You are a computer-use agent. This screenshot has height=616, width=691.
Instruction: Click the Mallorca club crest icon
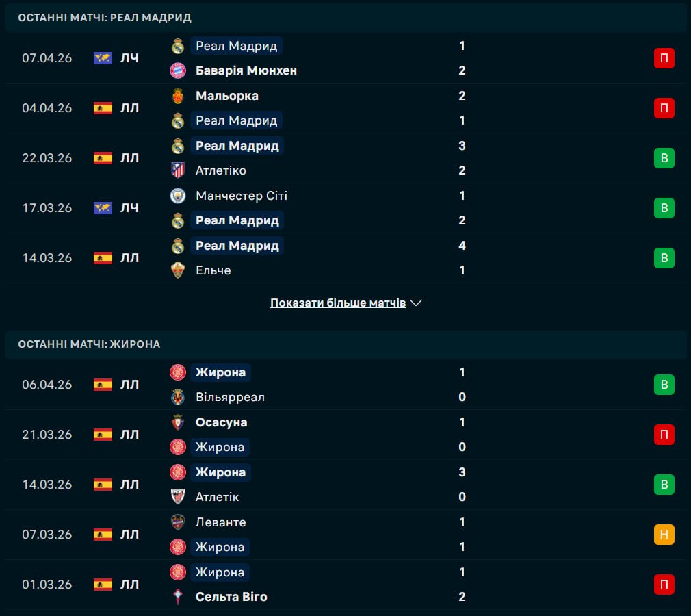pos(178,96)
